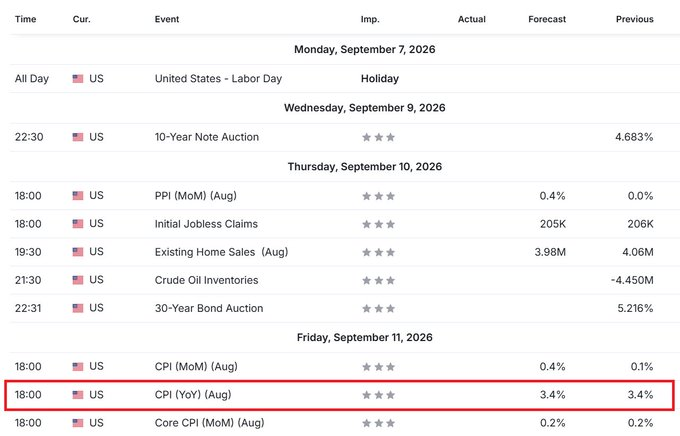680x436 pixels.
Task: Select the Forecast column header
Action: 547,19
